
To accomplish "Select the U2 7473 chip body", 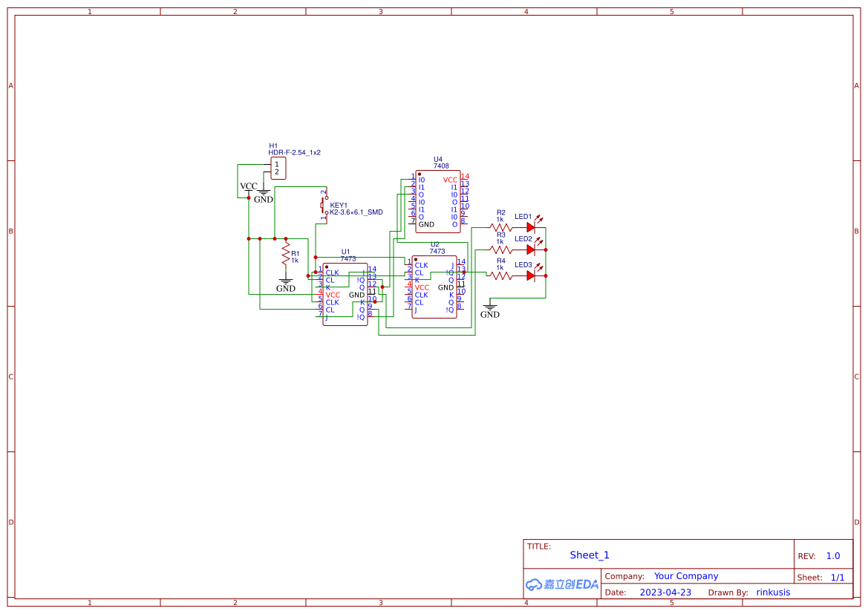I will 434,287.
